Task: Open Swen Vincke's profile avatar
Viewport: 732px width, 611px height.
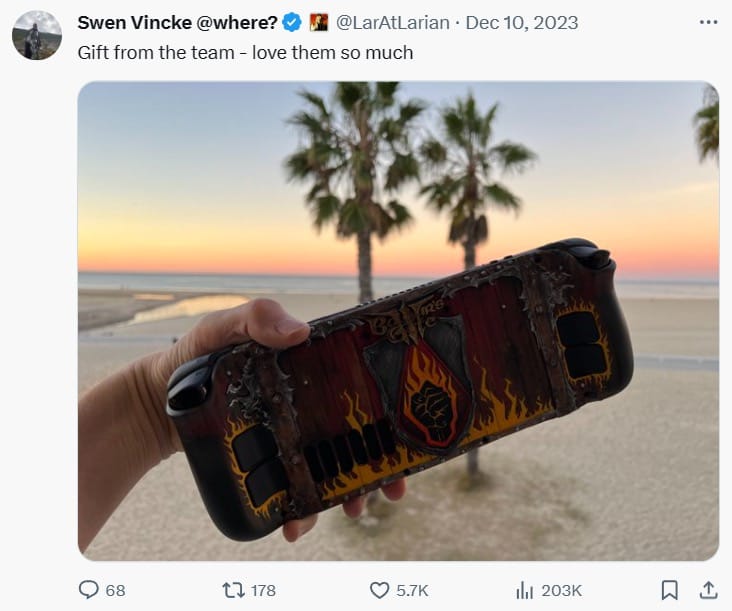Action: [37, 35]
